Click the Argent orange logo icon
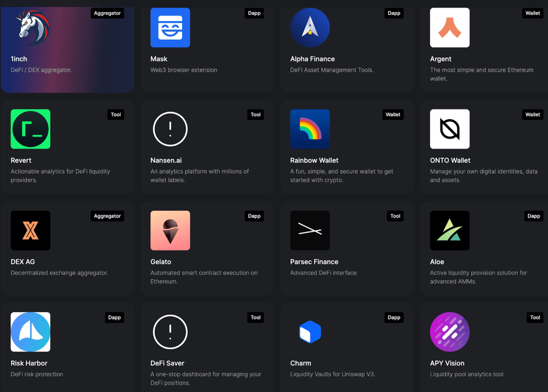Image resolution: width=548 pixels, height=392 pixels. tap(450, 27)
